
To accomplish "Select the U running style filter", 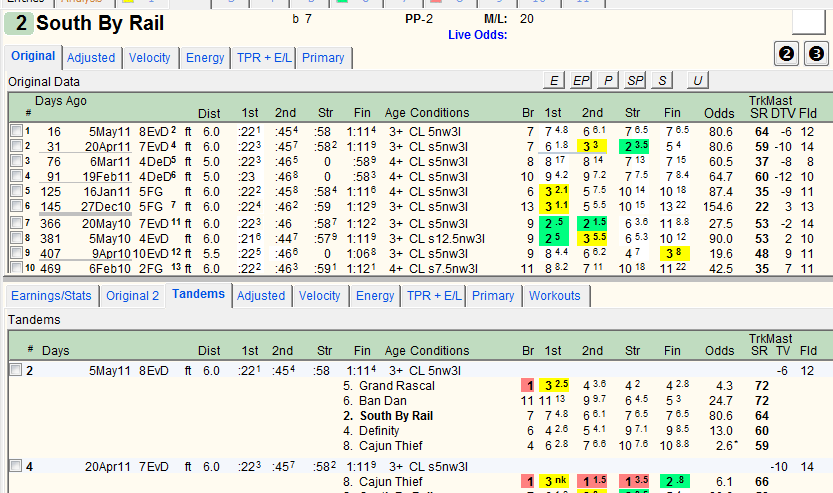I will (x=698, y=80).
